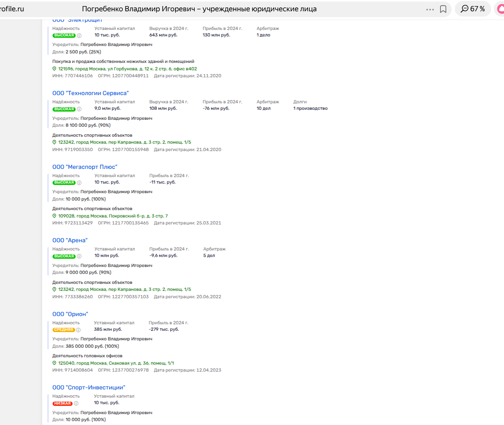Click info icon beside Орион's СРЕДНЯЯ badge
Viewport: 504px width, 425px height.
point(78,330)
